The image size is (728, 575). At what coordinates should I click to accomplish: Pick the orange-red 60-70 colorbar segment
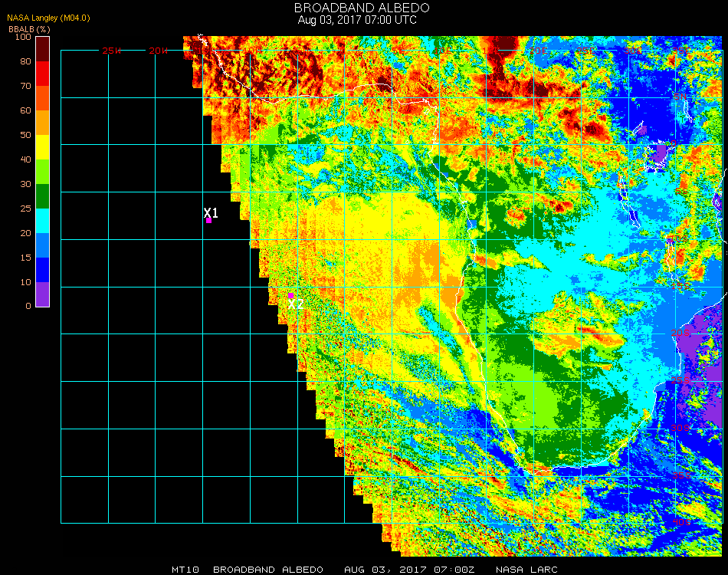click(43, 98)
